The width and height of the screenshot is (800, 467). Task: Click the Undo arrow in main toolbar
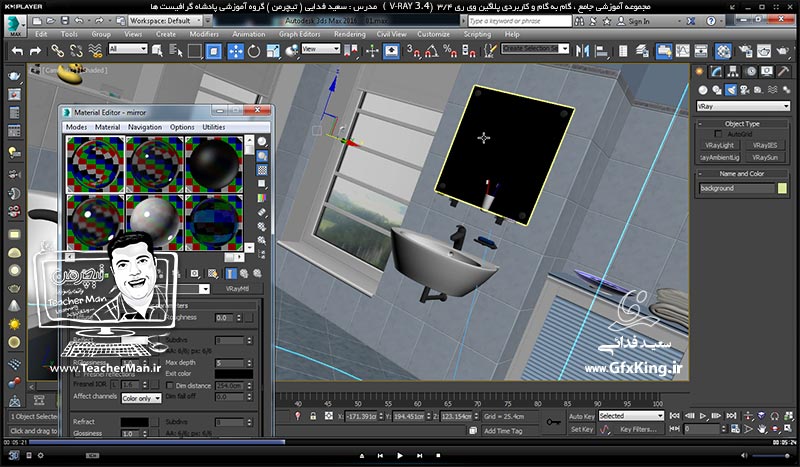point(18,51)
